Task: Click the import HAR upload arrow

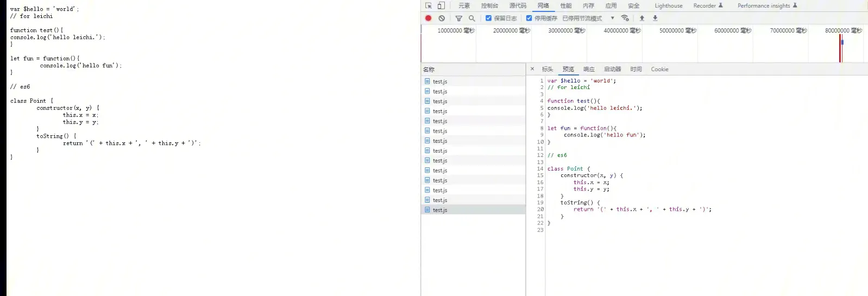Action: (x=642, y=18)
